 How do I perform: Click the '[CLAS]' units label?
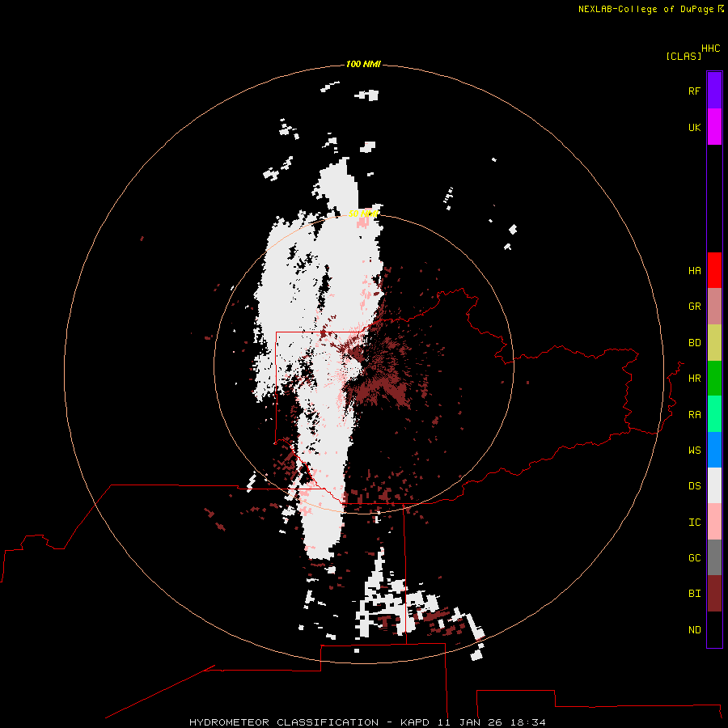(x=684, y=56)
